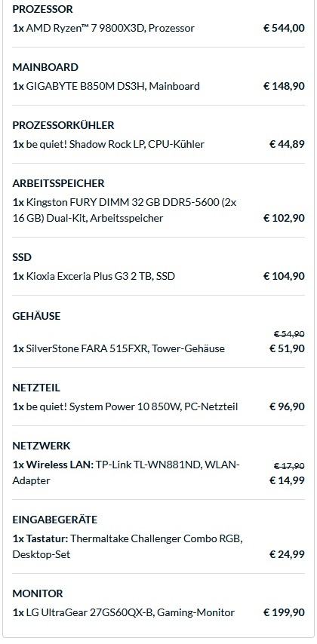Click the struck-through € 54,90 case price
317x644 pixels.
pyautogui.click(x=289, y=334)
